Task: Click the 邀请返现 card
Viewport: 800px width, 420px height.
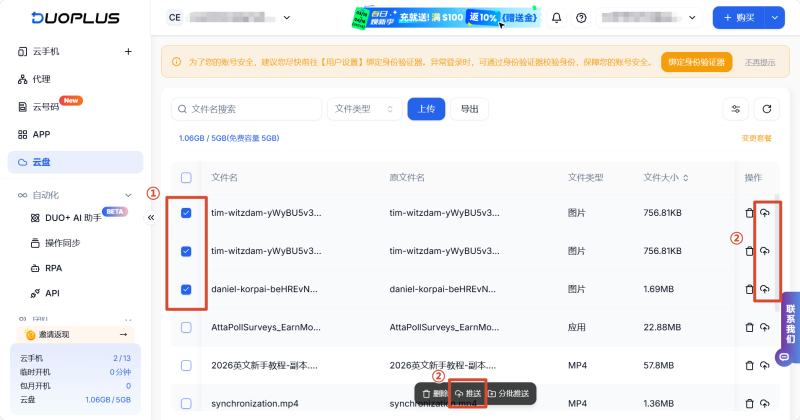Action: coord(76,334)
